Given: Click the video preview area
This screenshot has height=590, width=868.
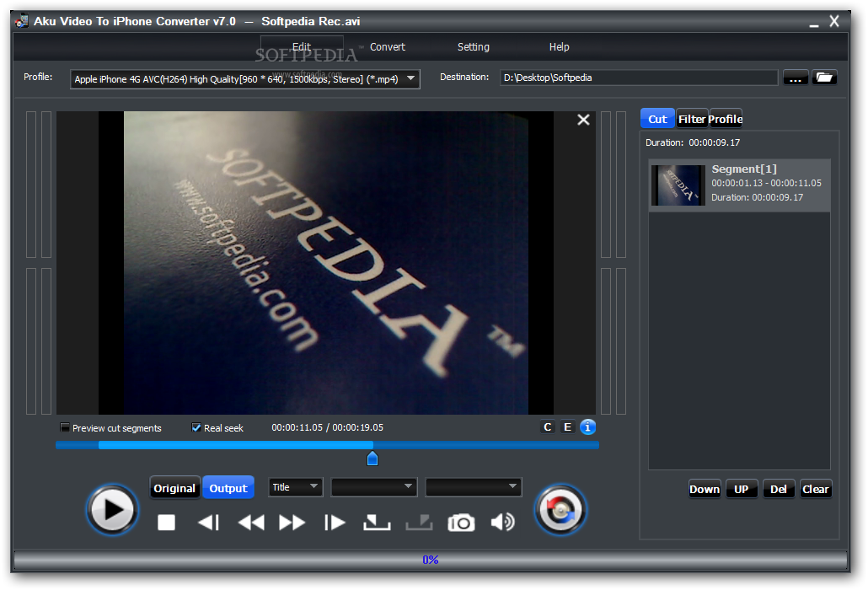Looking at the screenshot, I should click(x=326, y=263).
